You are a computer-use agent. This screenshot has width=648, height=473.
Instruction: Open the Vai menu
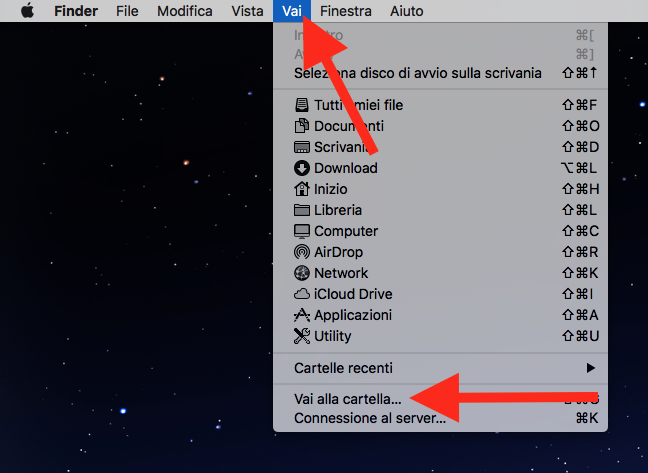[x=292, y=11]
